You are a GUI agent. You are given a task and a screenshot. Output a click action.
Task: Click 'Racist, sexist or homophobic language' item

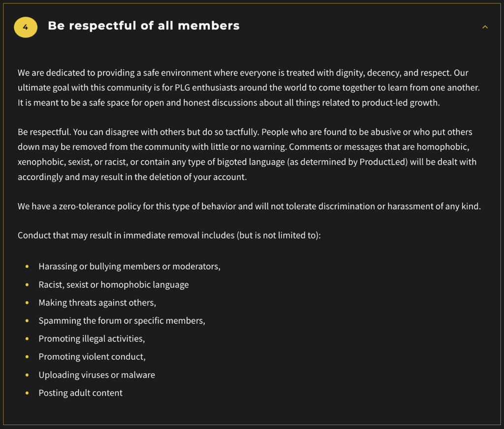coord(114,285)
